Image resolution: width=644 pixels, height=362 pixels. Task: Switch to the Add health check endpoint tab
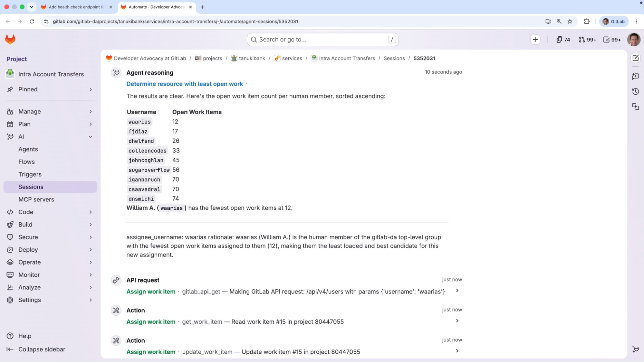pos(76,7)
